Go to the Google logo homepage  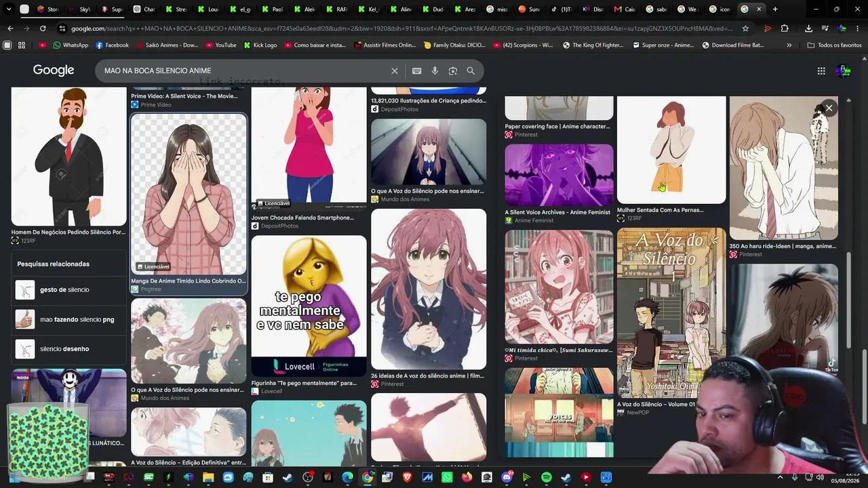click(x=54, y=70)
